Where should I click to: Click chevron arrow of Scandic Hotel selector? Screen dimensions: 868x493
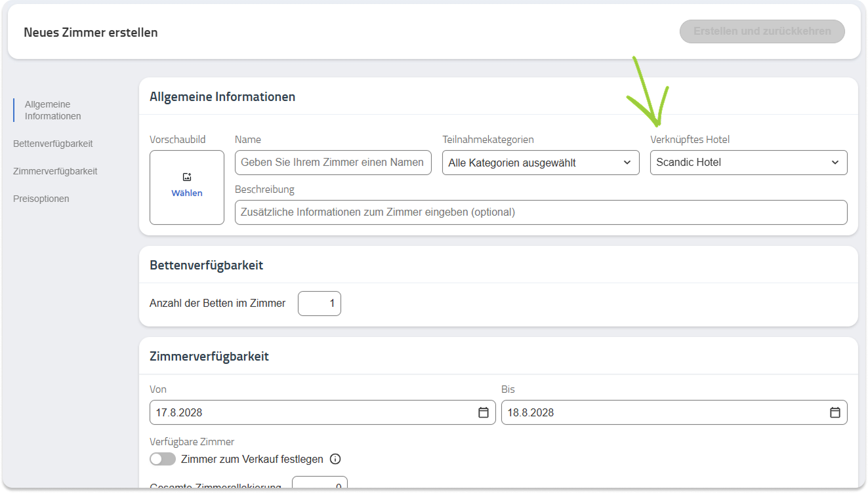(x=835, y=163)
